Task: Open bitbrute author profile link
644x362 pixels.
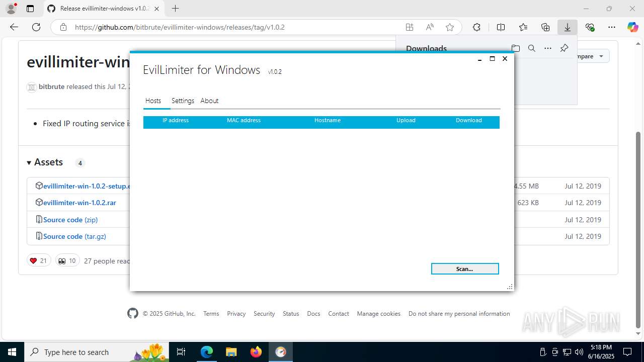Action: (51, 86)
